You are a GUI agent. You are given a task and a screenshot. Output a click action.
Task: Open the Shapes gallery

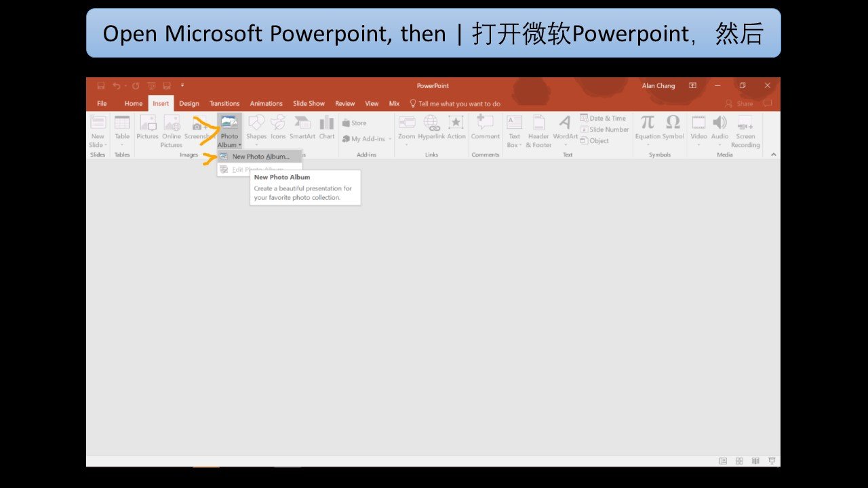[256, 131]
